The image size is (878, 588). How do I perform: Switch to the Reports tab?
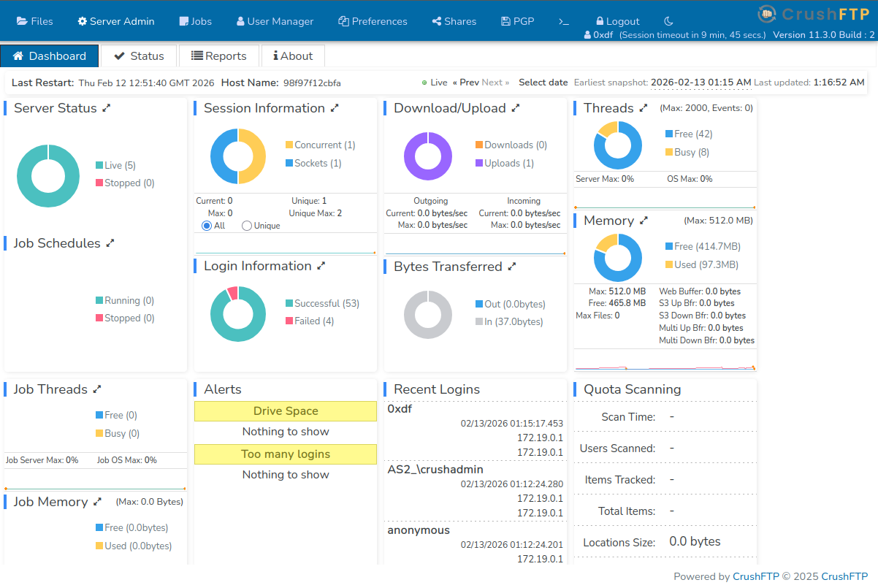[219, 56]
